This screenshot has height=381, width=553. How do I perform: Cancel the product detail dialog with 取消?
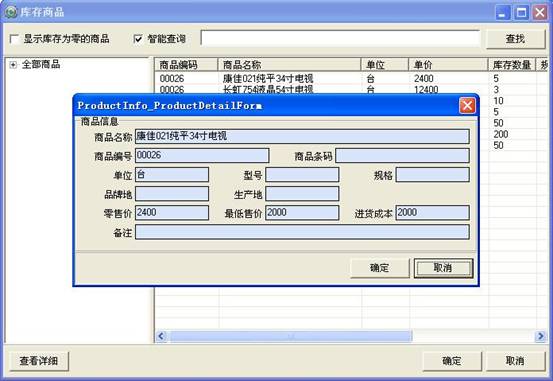443,268
